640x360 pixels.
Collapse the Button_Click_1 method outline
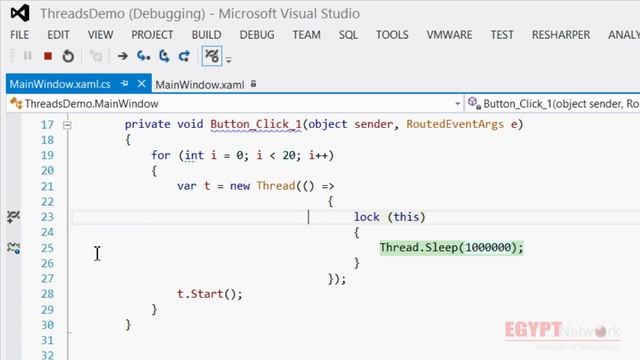[67, 125]
